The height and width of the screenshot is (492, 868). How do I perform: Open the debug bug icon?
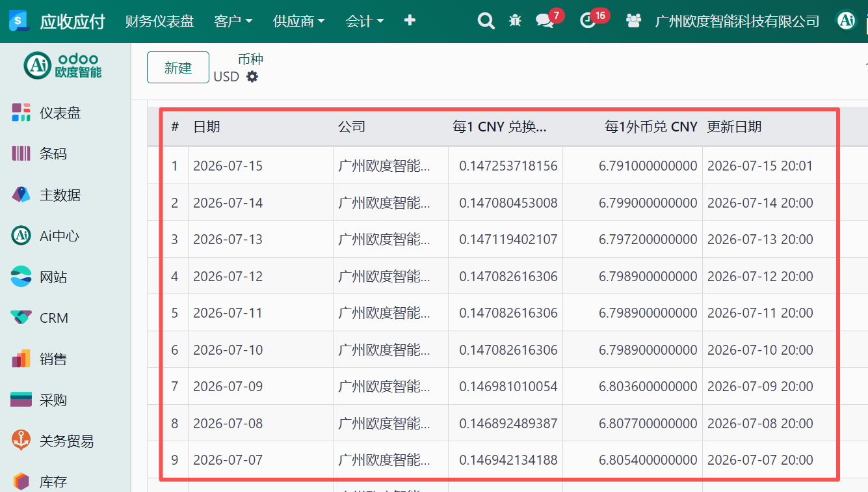click(x=515, y=21)
